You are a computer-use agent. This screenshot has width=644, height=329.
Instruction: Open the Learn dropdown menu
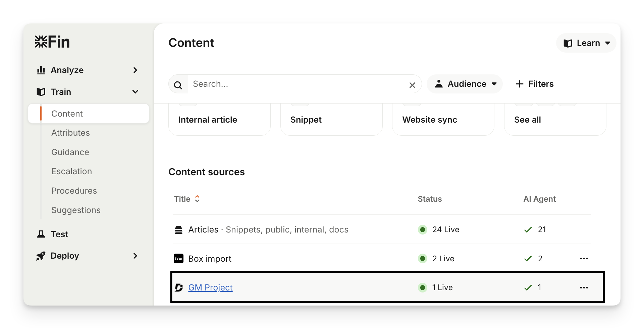pyautogui.click(x=586, y=43)
